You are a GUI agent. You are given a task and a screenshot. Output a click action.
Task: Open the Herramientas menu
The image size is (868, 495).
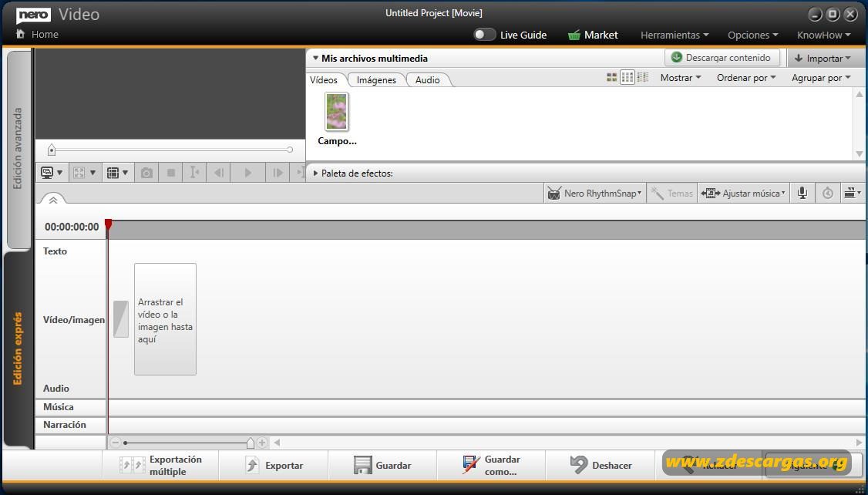coord(675,35)
